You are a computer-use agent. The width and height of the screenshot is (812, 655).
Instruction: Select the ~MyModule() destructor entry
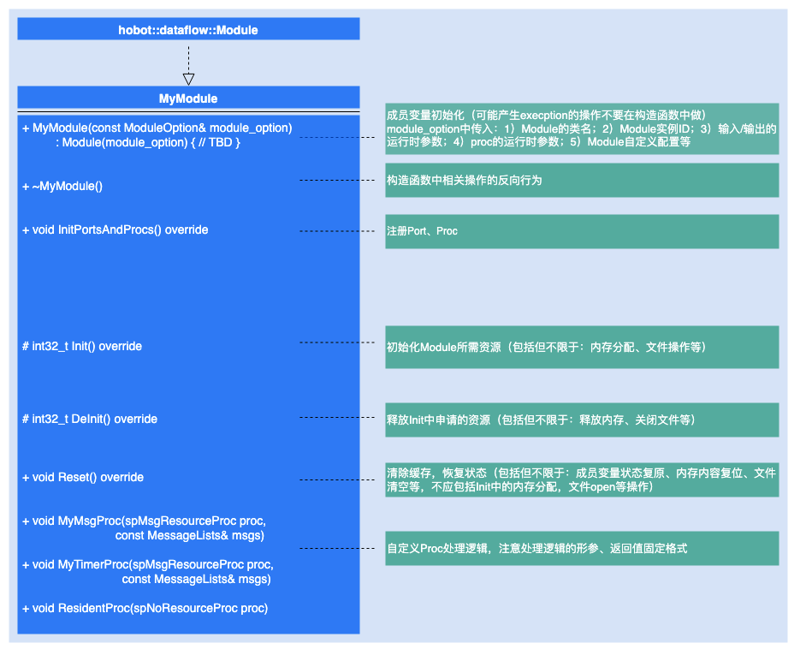68,186
